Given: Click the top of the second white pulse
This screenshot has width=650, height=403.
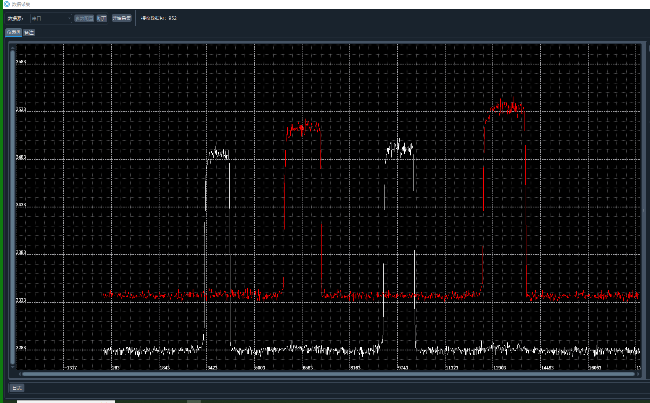Looking at the screenshot, I should coord(400,147).
